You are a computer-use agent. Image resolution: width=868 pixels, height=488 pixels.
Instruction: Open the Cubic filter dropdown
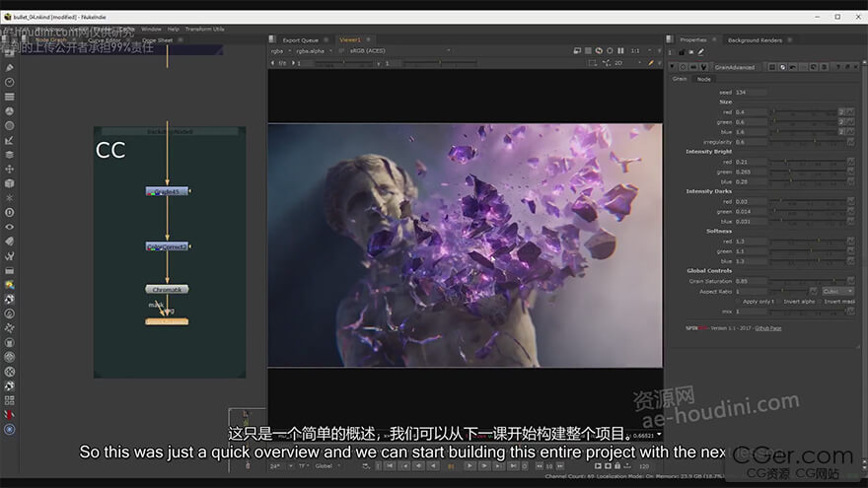(837, 292)
